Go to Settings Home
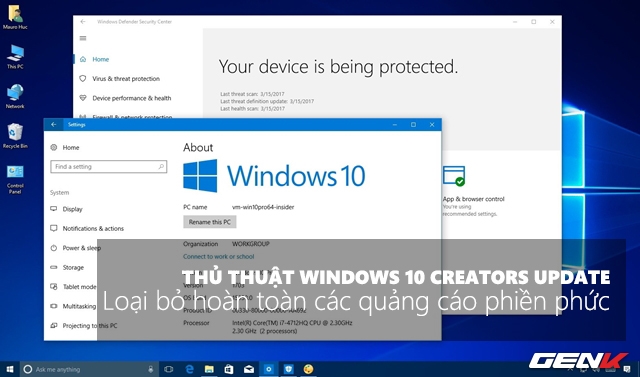This screenshot has height=377, width=640. [71, 148]
